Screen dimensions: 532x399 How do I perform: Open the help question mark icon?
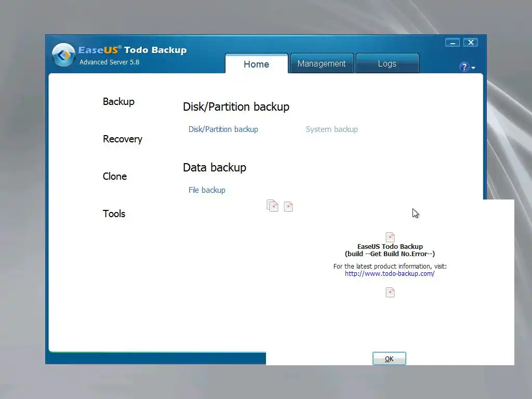tap(464, 67)
